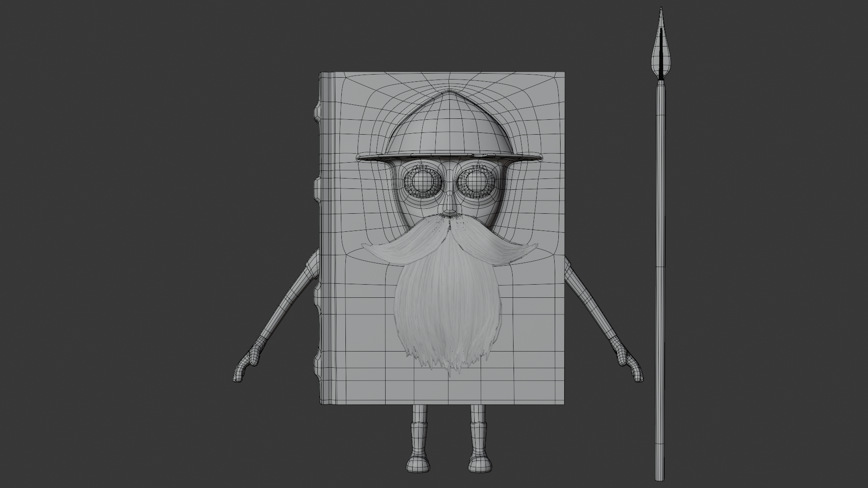Screen dimensions: 868x488
Task: Select the shoe under the leg nearer the spine
Action: click(x=417, y=464)
